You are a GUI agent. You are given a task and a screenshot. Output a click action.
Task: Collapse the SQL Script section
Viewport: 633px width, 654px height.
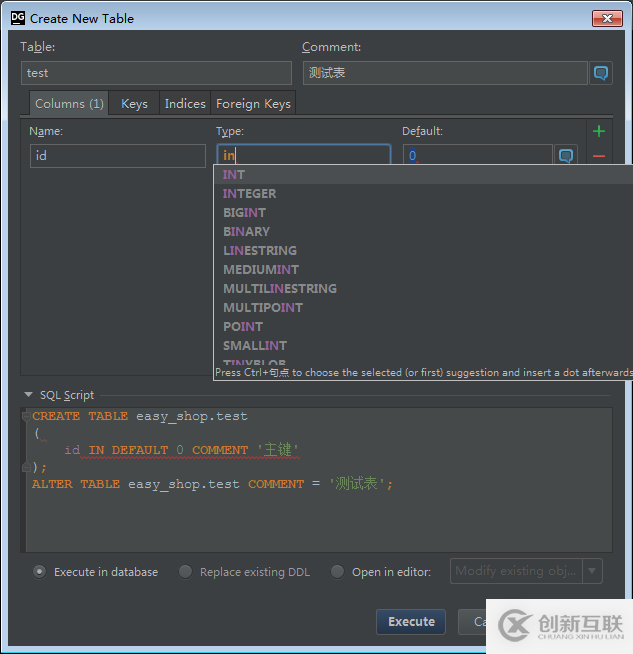[x=29, y=396]
